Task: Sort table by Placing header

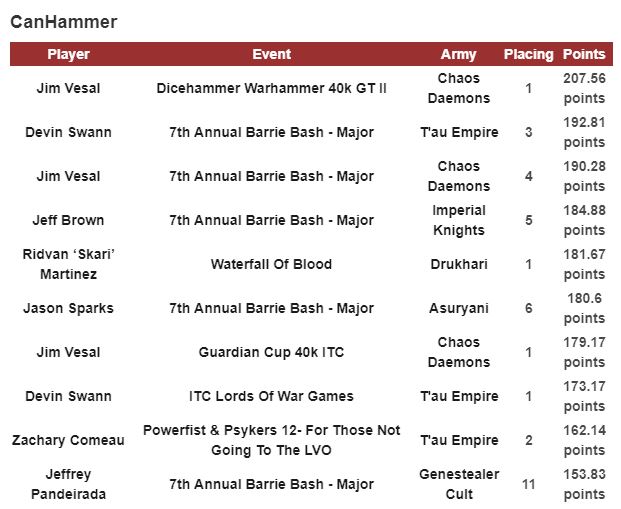Action: pyautogui.click(x=528, y=54)
